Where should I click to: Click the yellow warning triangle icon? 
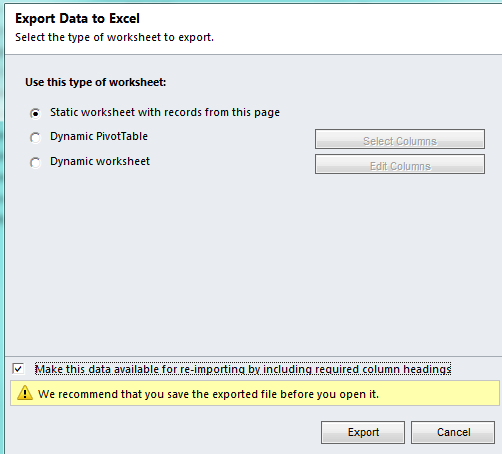(25, 393)
